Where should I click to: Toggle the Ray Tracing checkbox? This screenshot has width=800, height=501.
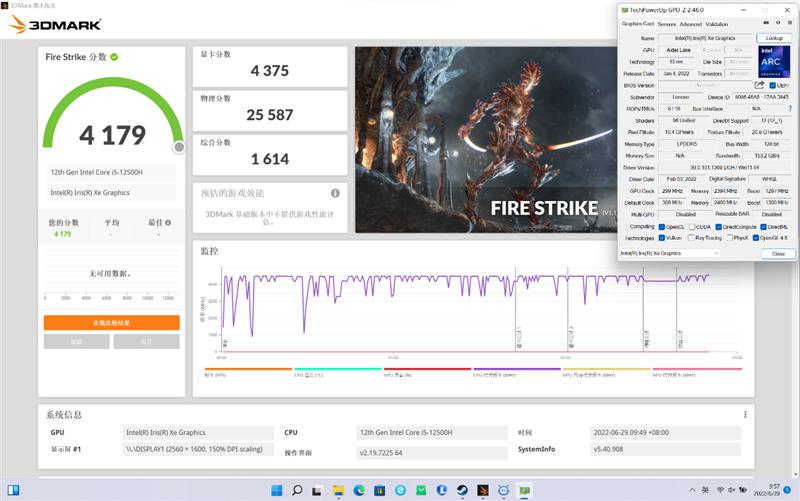[x=691, y=238]
